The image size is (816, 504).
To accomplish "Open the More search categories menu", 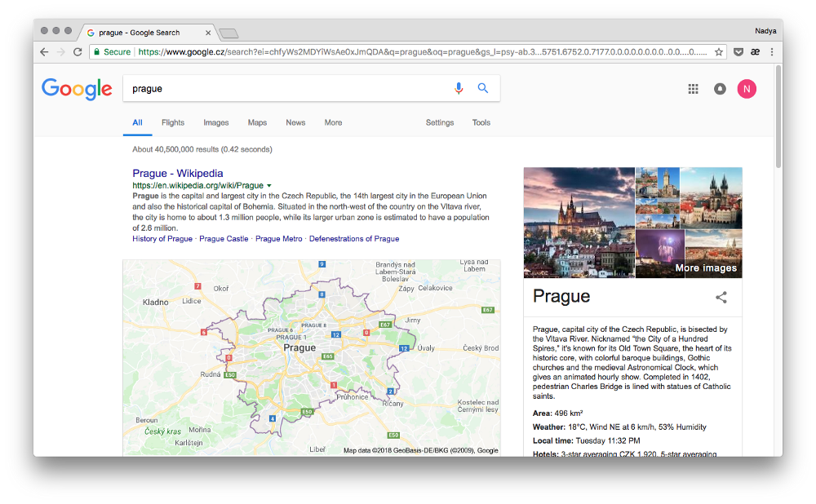I will click(x=333, y=123).
